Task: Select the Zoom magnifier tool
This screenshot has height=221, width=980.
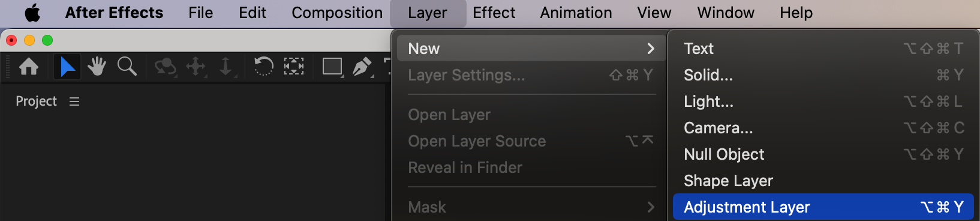Action: (x=127, y=66)
